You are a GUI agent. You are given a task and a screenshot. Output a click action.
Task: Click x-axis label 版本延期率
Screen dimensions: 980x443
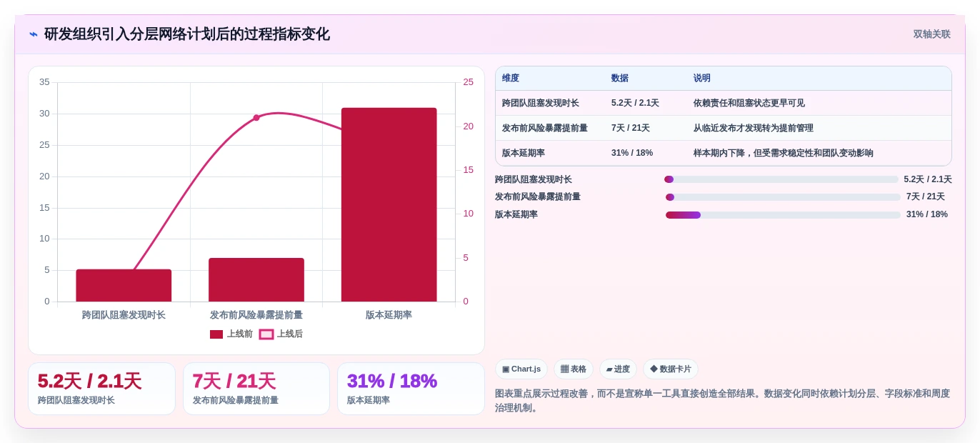pos(389,315)
